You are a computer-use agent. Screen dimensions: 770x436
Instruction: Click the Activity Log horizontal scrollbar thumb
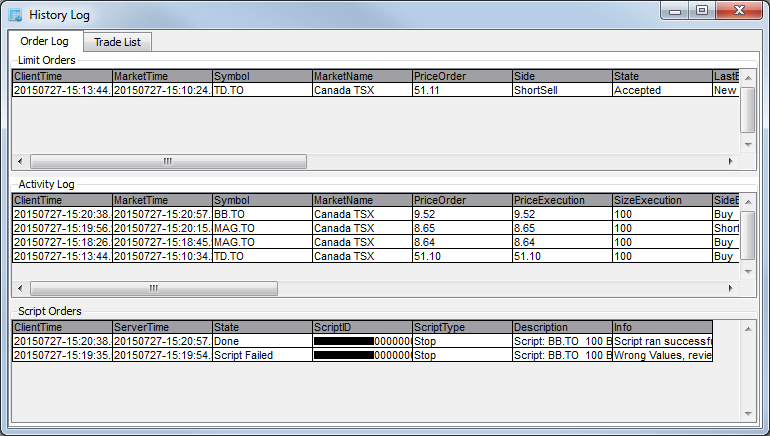click(x=153, y=288)
